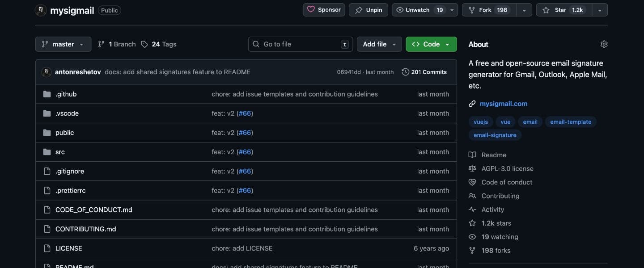Visit the mysigmail.com link
The image size is (644, 268).
point(503,104)
